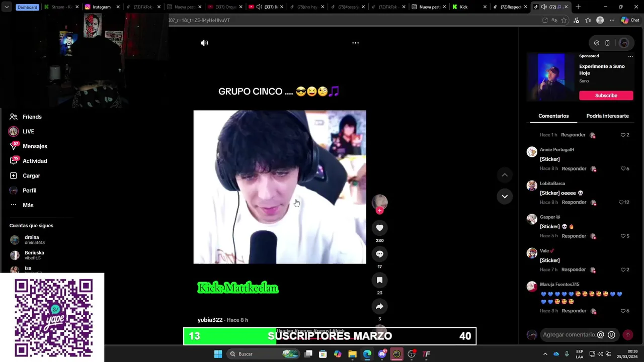Like Gasper's comment
The image size is (644, 362).
[x=623, y=236]
